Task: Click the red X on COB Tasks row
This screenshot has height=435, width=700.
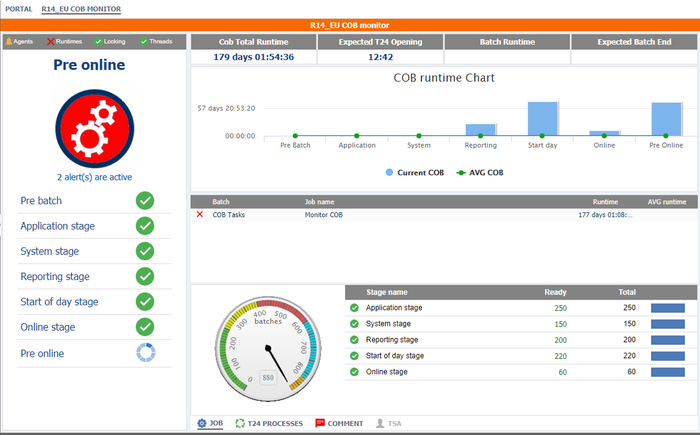Action: click(x=200, y=214)
